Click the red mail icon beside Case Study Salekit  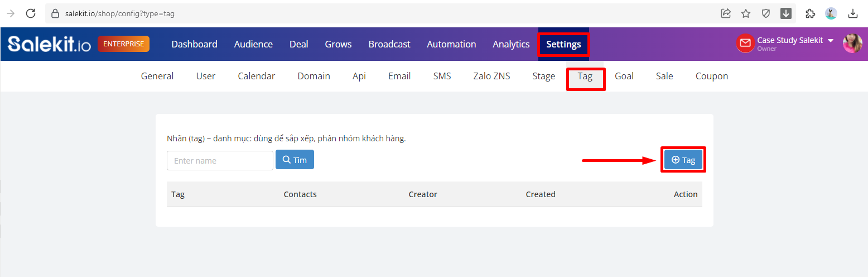(x=745, y=44)
